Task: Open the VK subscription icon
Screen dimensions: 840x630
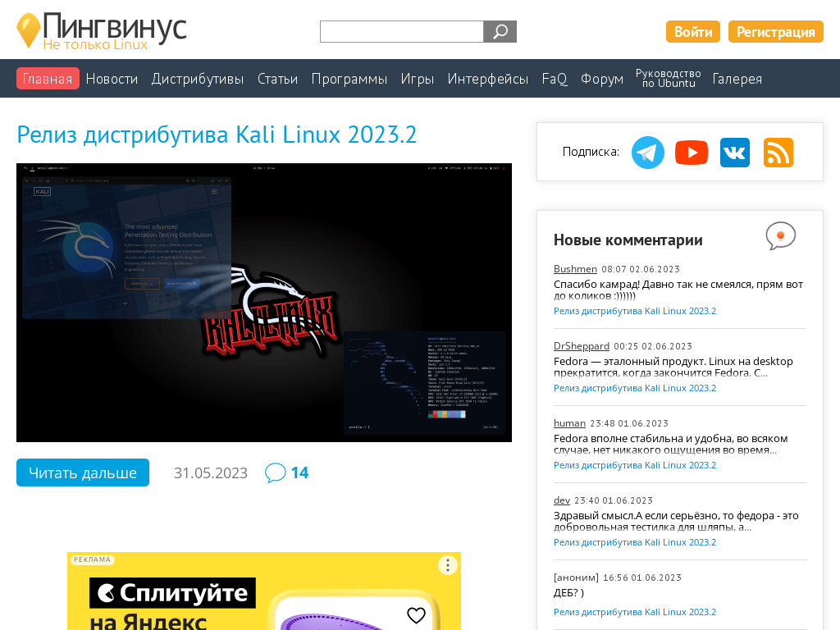Action: coord(734,153)
